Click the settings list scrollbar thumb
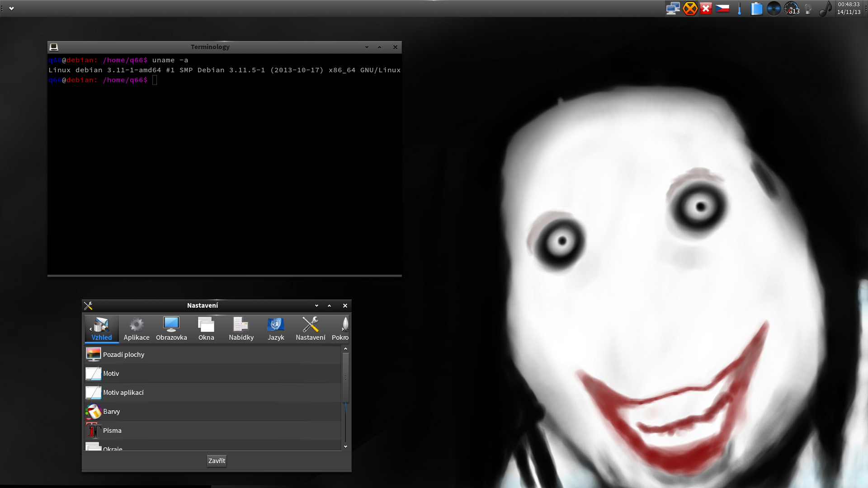The width and height of the screenshot is (868, 488). pyautogui.click(x=345, y=378)
